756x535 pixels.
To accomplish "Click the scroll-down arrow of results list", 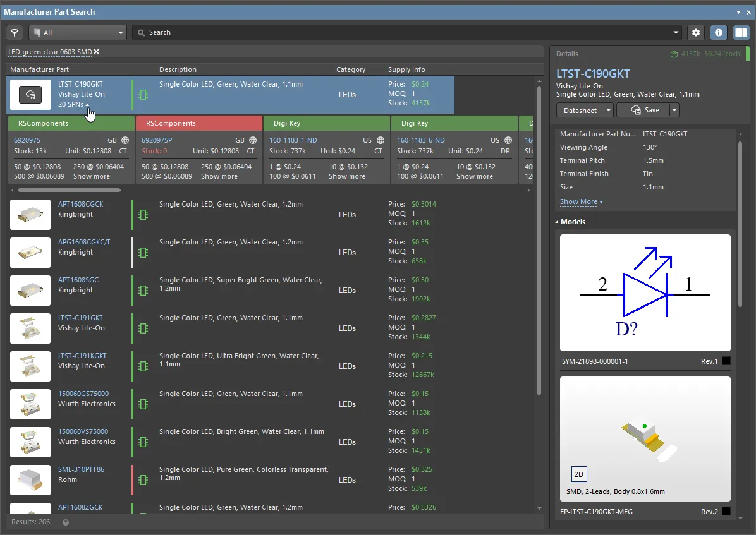I will (539, 508).
